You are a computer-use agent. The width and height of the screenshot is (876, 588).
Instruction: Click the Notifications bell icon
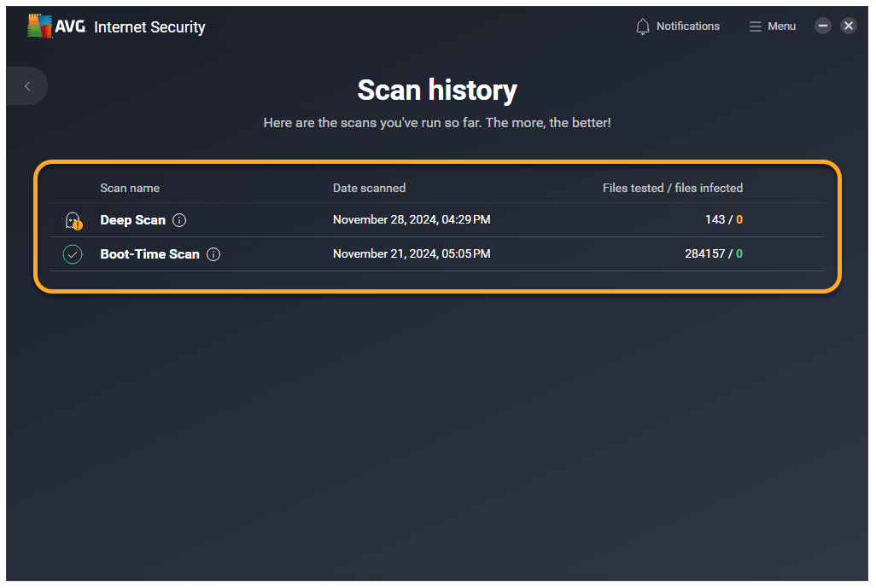(643, 26)
